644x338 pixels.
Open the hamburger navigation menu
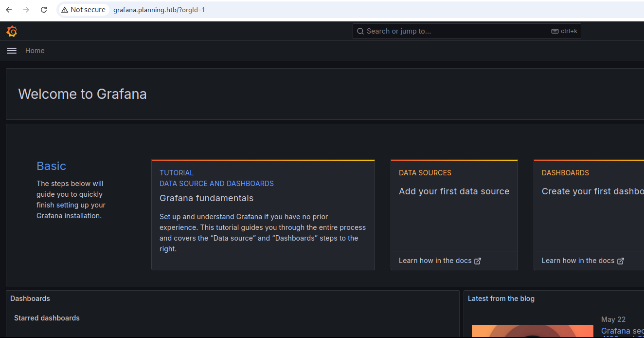12,51
